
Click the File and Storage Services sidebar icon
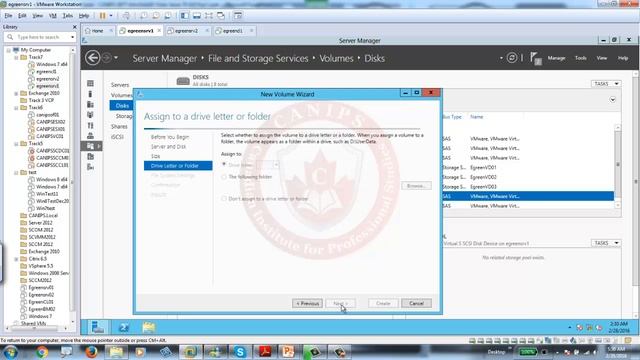[91, 146]
